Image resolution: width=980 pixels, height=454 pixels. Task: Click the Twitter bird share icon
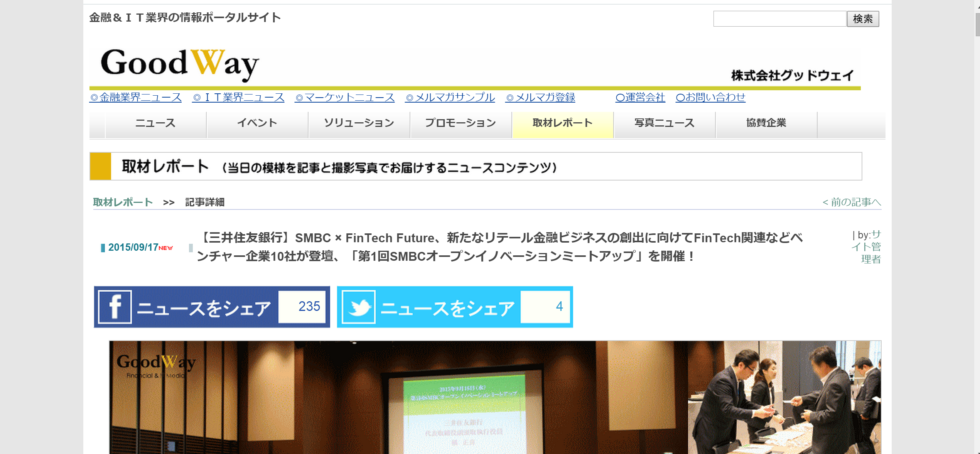coord(359,307)
